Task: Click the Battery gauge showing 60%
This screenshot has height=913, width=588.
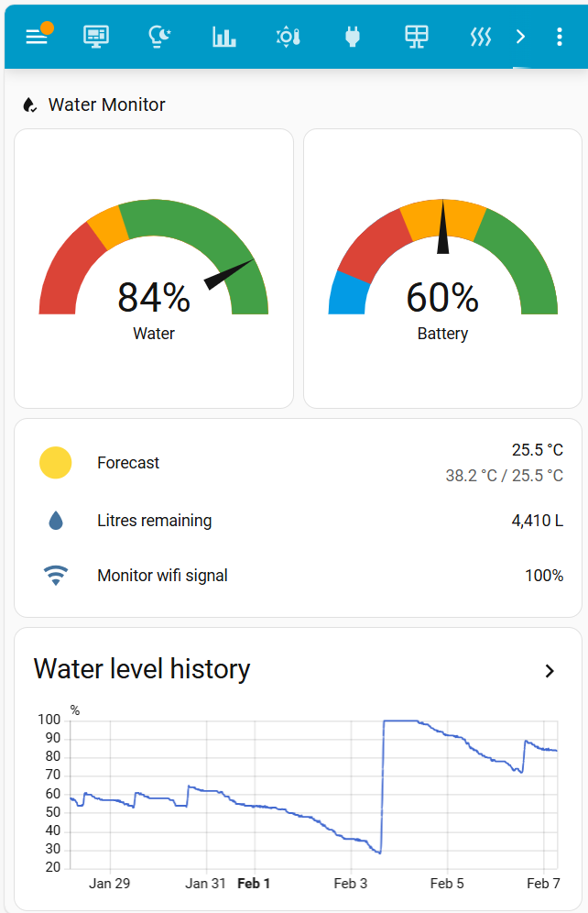Action: 442,270
